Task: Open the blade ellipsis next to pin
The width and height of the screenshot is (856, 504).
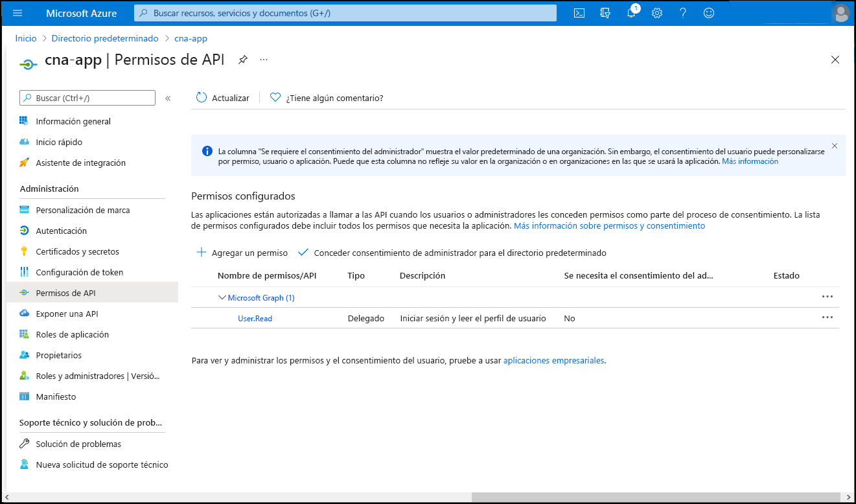Action: (264, 60)
